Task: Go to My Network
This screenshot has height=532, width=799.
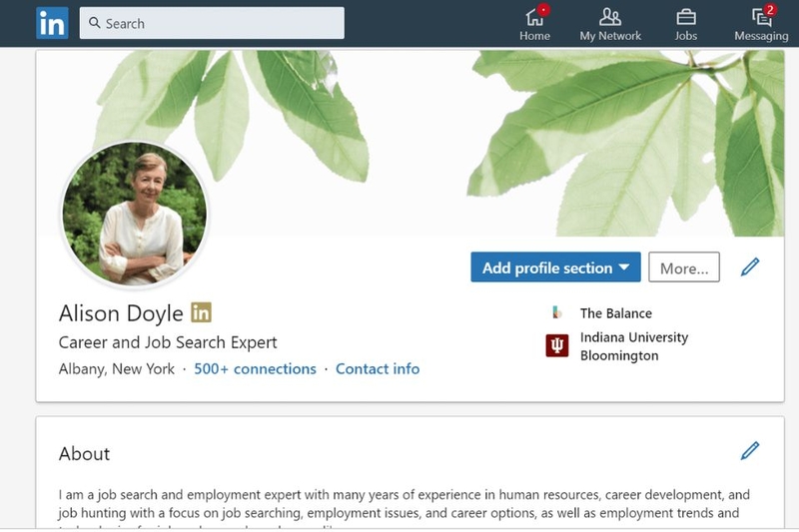Action: tap(610, 23)
